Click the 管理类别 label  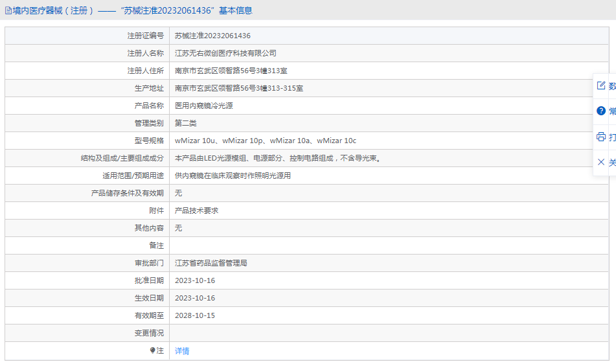tap(149, 123)
